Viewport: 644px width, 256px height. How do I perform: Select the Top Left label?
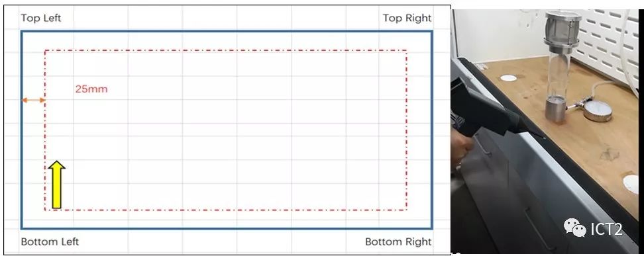(41, 18)
